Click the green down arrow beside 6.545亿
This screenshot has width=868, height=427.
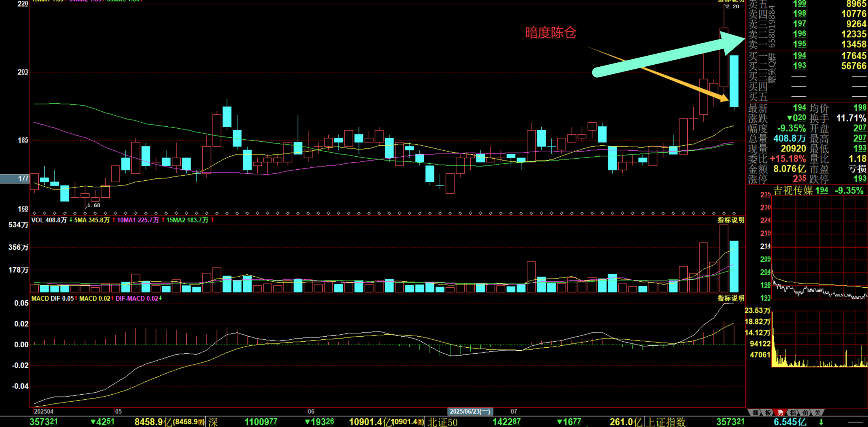(x=821, y=422)
